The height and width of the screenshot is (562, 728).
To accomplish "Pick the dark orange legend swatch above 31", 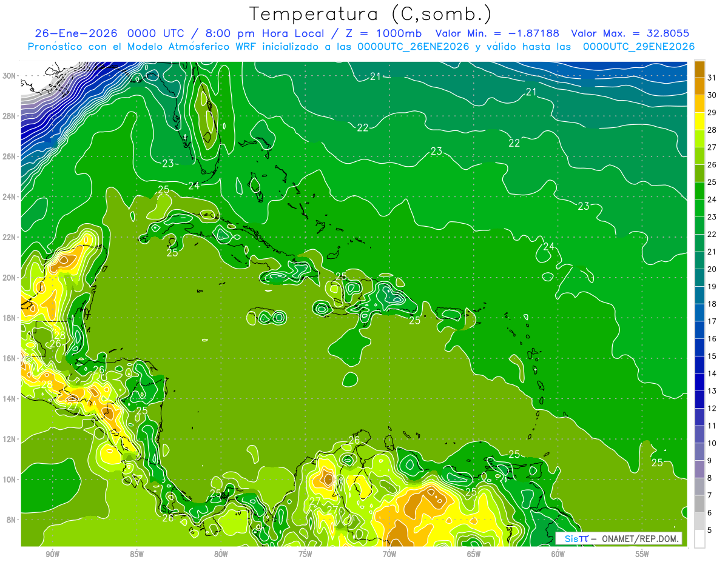I will (699, 69).
